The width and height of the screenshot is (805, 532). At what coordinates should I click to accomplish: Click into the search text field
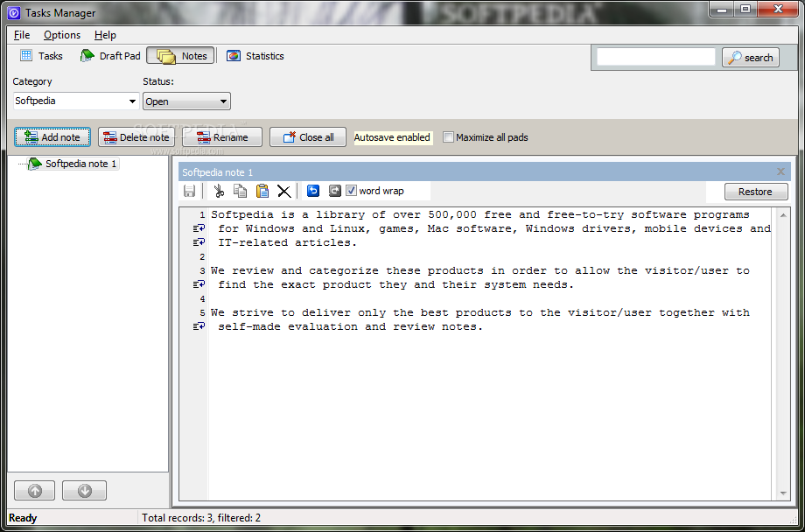pyautogui.click(x=655, y=57)
